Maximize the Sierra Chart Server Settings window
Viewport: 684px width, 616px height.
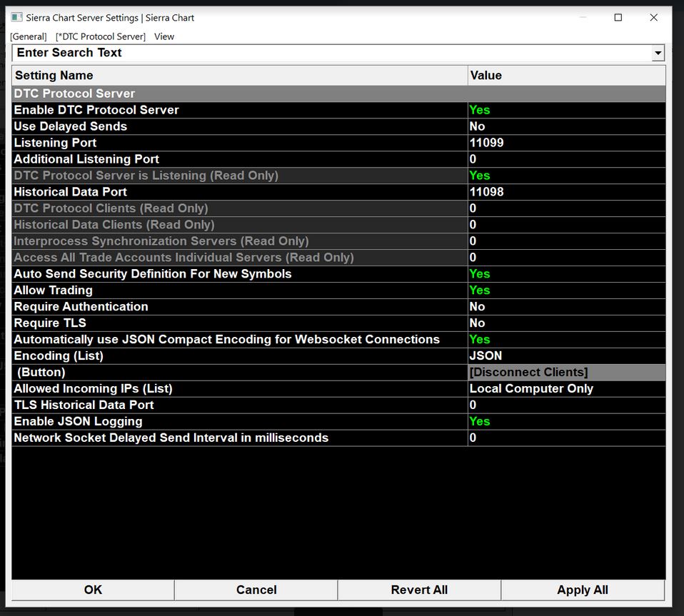[618, 17]
